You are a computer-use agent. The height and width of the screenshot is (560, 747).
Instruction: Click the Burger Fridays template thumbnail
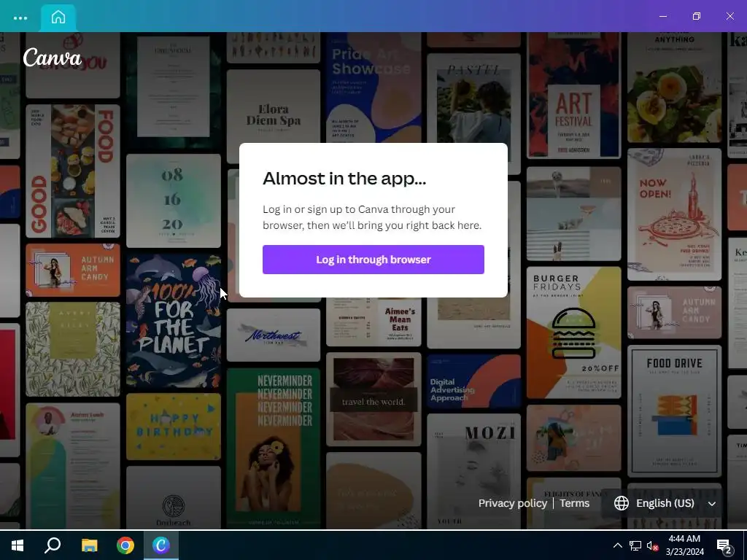[x=573, y=332]
